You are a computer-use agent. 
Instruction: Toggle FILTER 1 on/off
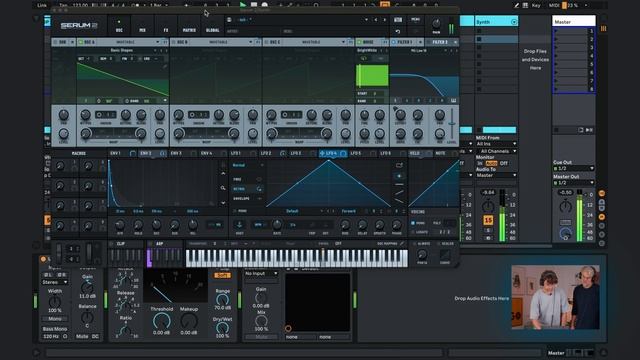pos(394,42)
